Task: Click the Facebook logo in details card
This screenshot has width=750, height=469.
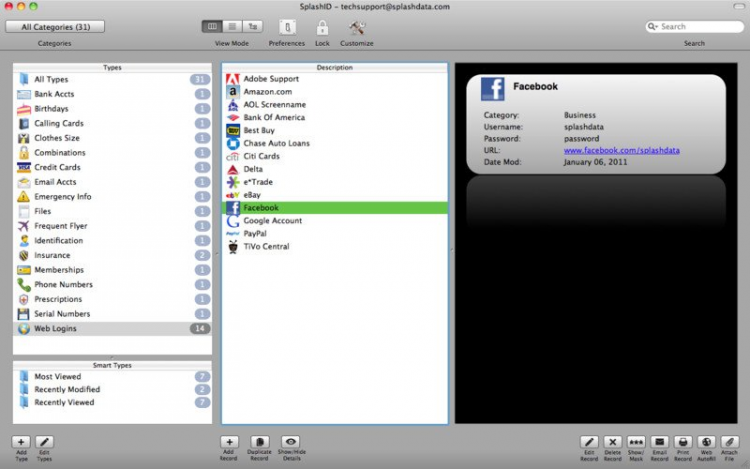Action: pyautogui.click(x=493, y=89)
